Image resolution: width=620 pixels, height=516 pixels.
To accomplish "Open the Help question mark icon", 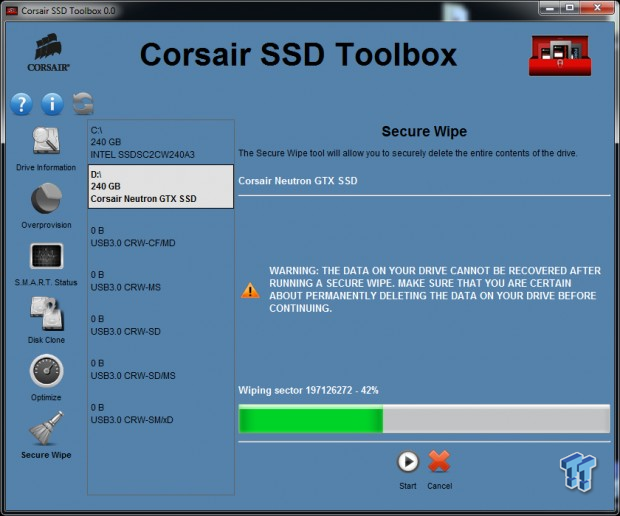I will 21,104.
